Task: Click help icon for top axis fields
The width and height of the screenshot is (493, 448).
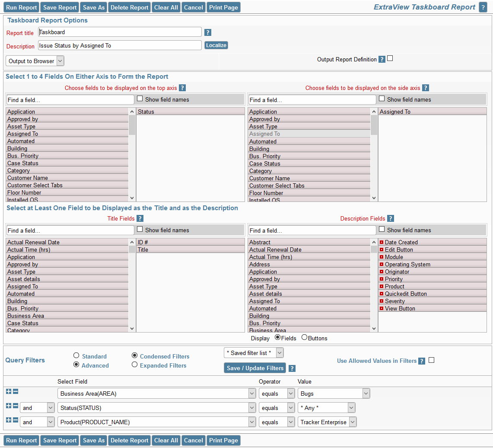Action: click(x=182, y=88)
